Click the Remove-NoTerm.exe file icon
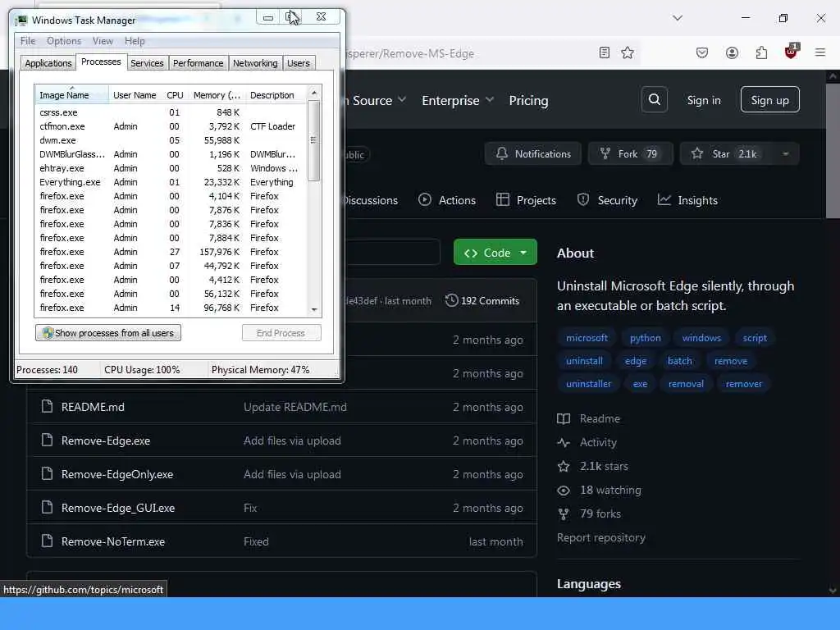This screenshot has width=840, height=630. (47, 541)
